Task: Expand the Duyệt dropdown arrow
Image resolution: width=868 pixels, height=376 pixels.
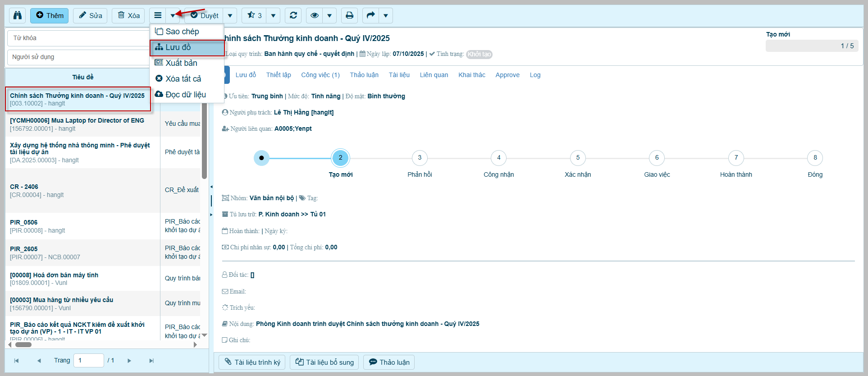Action: coord(230,15)
